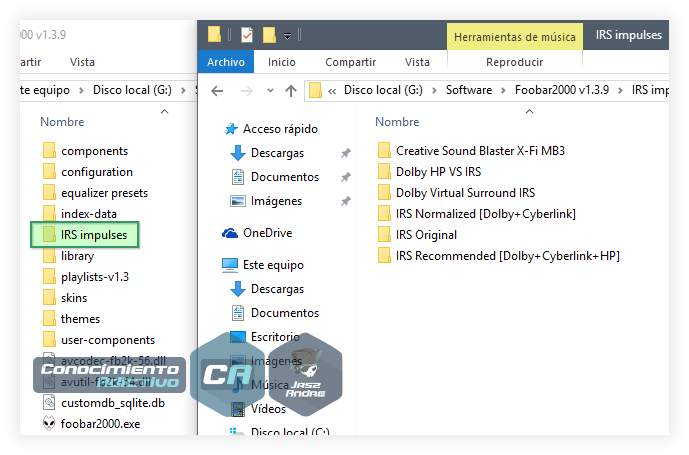
Task: Select Dolby Virtual Surround IRS folder
Action: pos(456,193)
